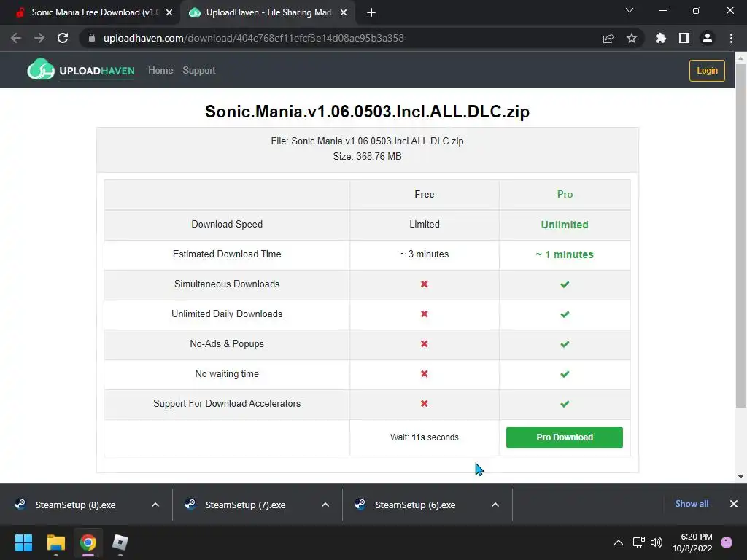The width and height of the screenshot is (747, 560).
Task: Open Support in site navigation
Action: (199, 71)
